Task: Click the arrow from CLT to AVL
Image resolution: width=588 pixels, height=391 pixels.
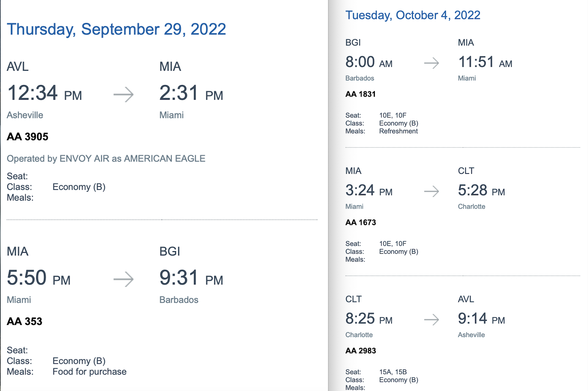Action: (x=431, y=320)
